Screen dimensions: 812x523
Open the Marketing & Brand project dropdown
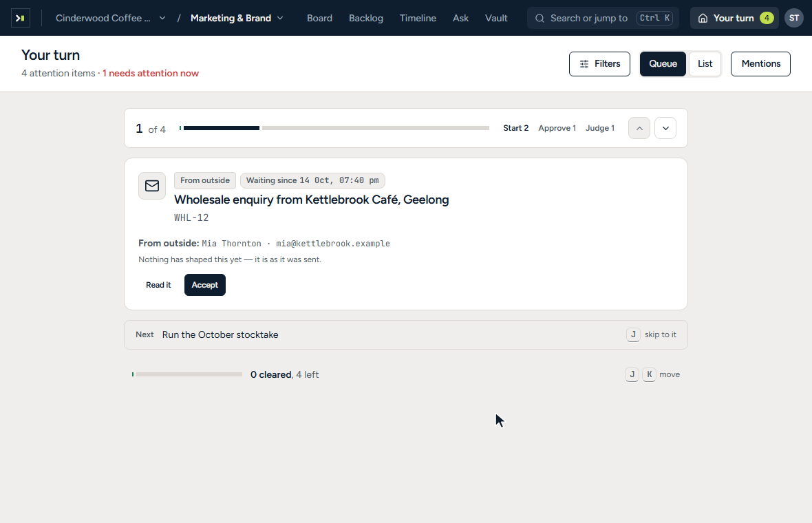[237, 18]
